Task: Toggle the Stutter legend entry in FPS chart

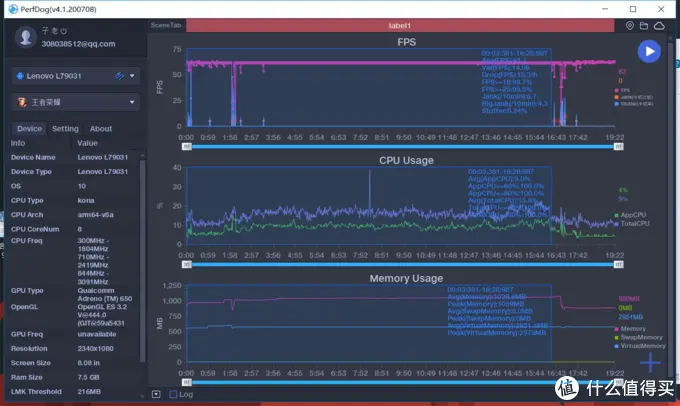Action: (x=633, y=104)
